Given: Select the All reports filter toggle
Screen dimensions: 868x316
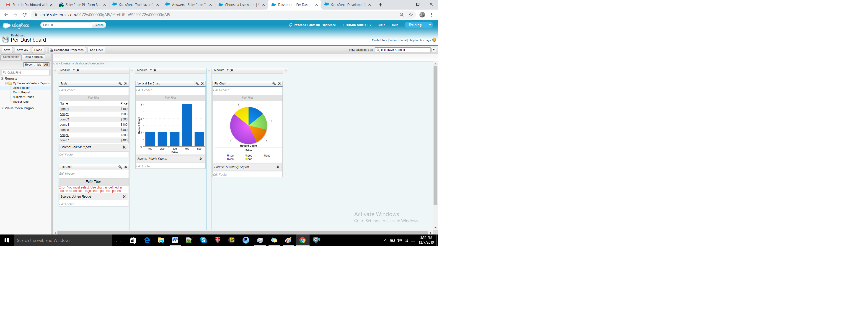Looking at the screenshot, I should (x=46, y=65).
